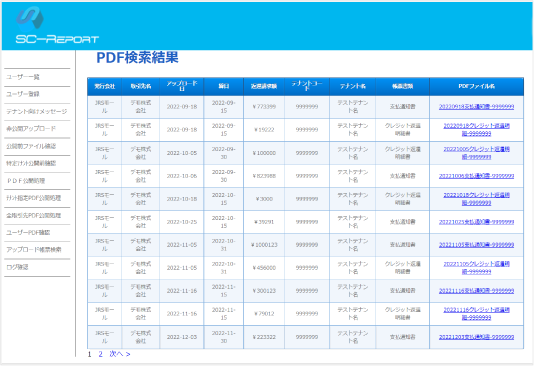
Task: Click the amount cell ¥79012
Action: pyautogui.click(x=264, y=314)
